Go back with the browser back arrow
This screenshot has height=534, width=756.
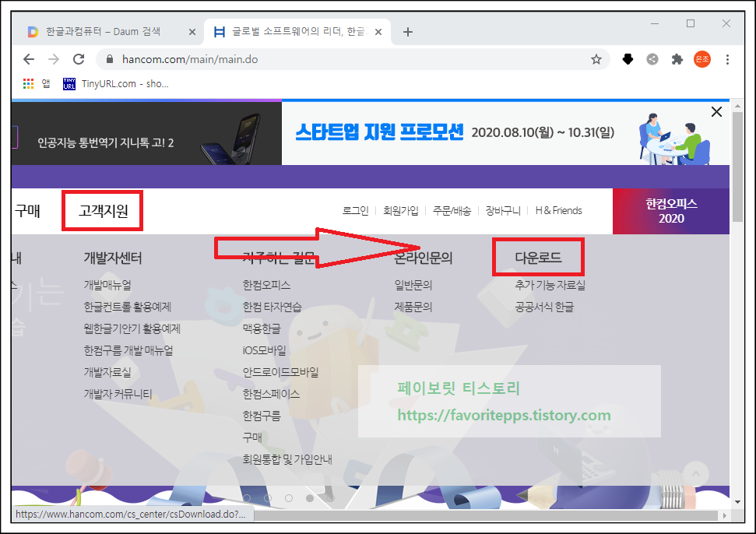29,59
